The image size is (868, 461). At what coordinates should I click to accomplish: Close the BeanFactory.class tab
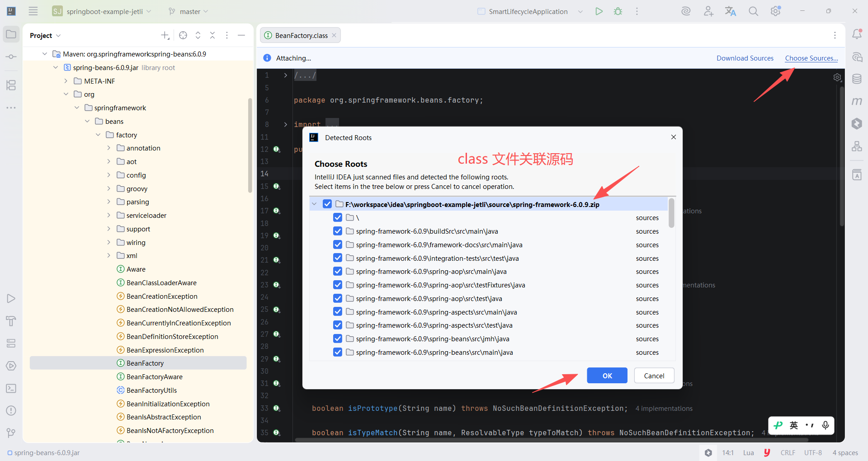[334, 35]
